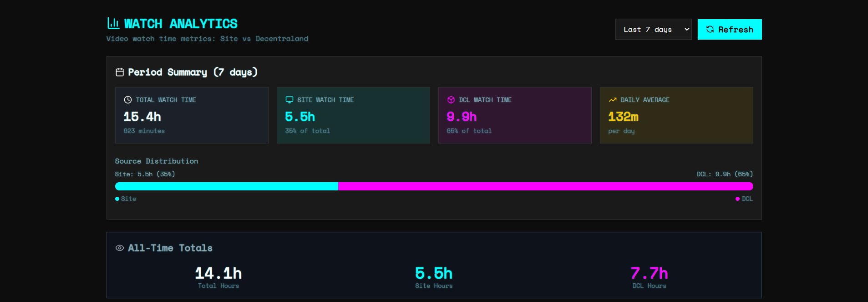Click the clock icon on Total Watch Time
868x302 pixels.
tap(128, 100)
